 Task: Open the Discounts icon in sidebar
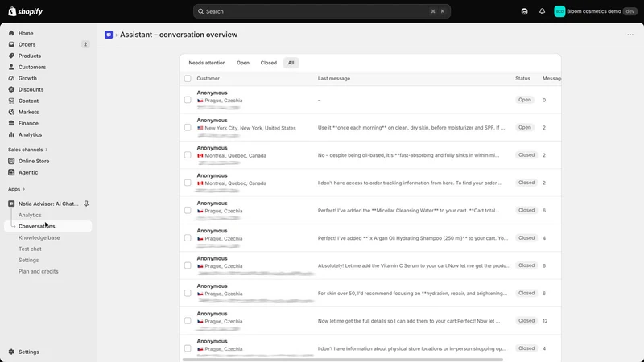tap(11, 89)
